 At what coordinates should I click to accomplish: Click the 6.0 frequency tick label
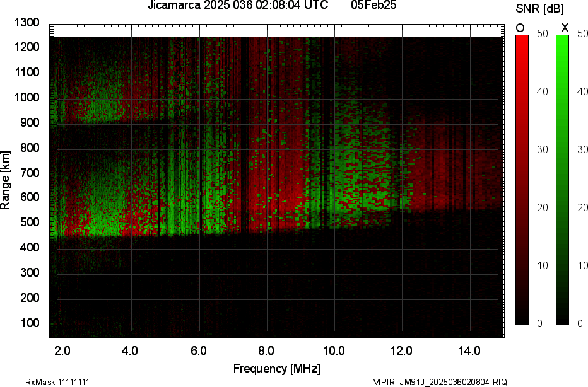198,351
